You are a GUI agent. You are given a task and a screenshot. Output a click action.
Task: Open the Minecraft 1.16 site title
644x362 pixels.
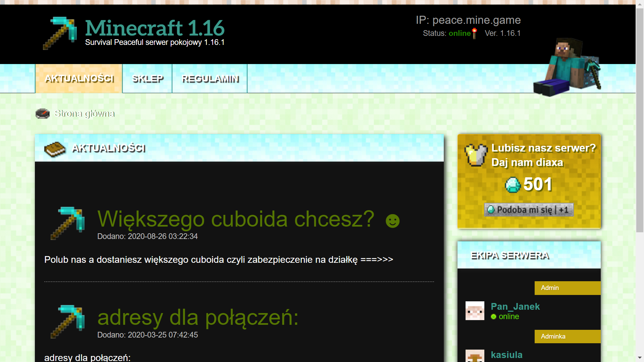click(x=155, y=27)
